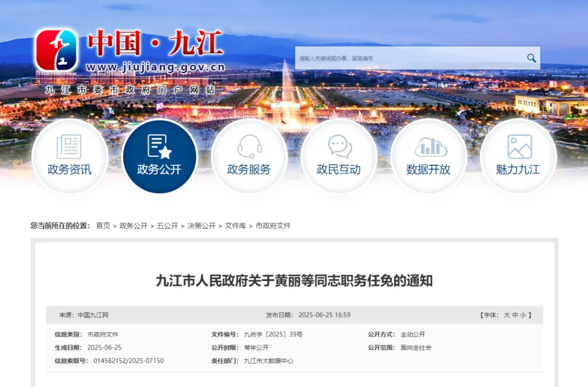Click document number 九府字〔2025〕39号
The height and width of the screenshot is (387, 588).
pyautogui.click(x=273, y=334)
